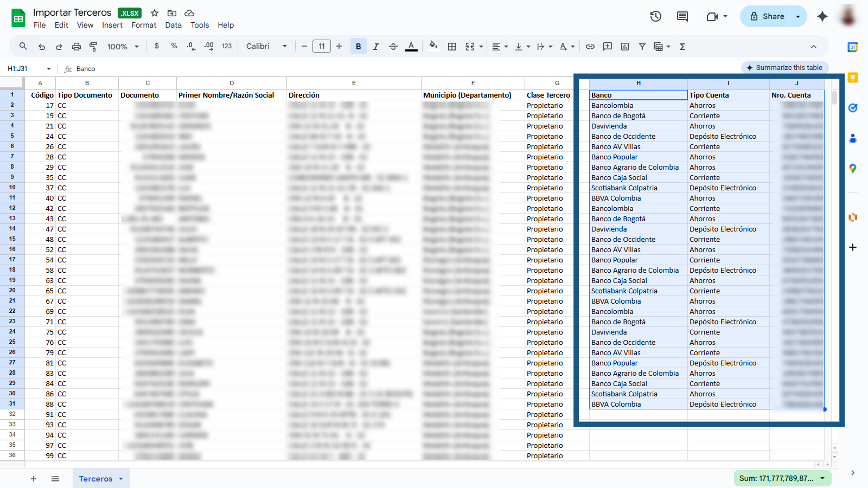Open the Edit menu
The image size is (868, 488).
point(61,25)
